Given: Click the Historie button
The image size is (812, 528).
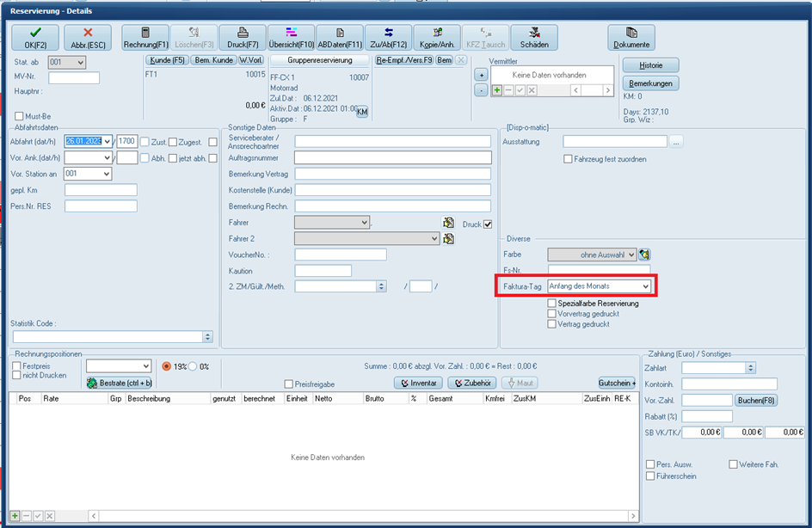Looking at the screenshot, I should (650, 65).
